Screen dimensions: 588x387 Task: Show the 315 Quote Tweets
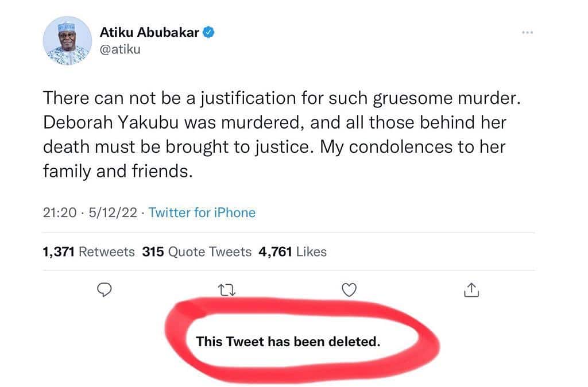coord(196,251)
